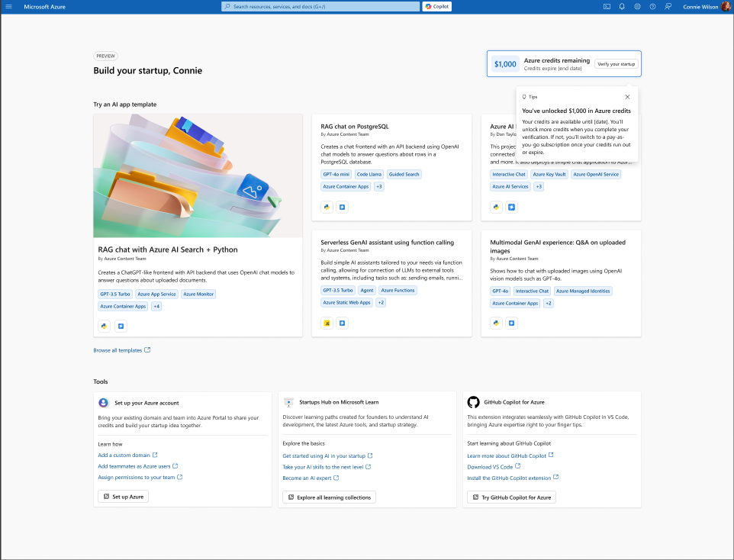
Task: Click Try GitHub Copilot for Azure button
Action: click(x=512, y=497)
